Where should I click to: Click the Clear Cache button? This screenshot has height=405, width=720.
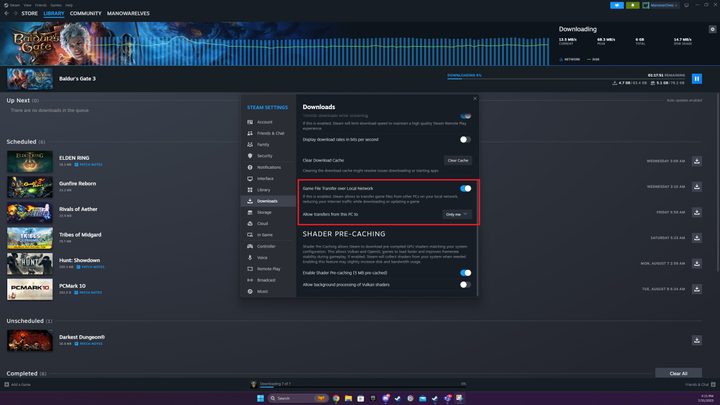[458, 160]
